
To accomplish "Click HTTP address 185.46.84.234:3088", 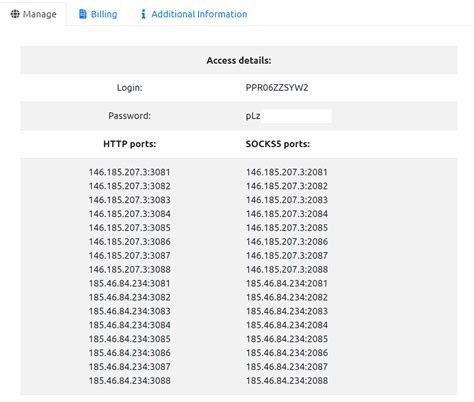I will tap(130, 381).
